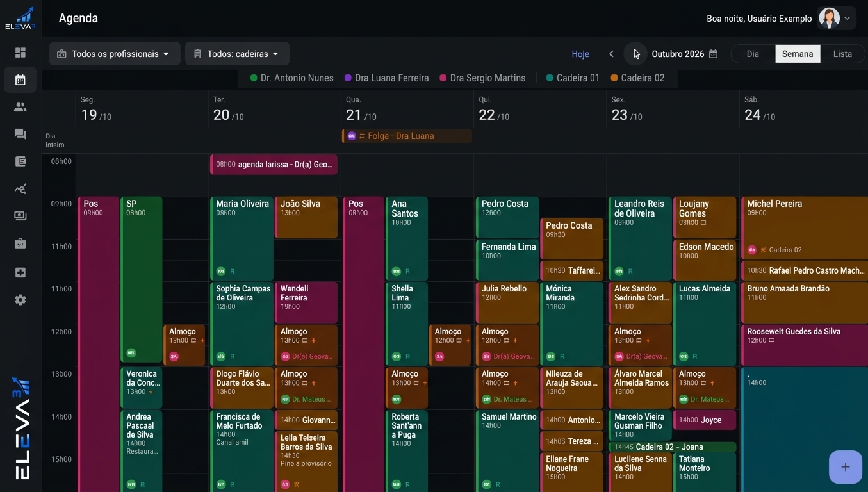The width and height of the screenshot is (868, 492).
Task: Open the analytics chart icon in sidebar
Action: point(20,189)
